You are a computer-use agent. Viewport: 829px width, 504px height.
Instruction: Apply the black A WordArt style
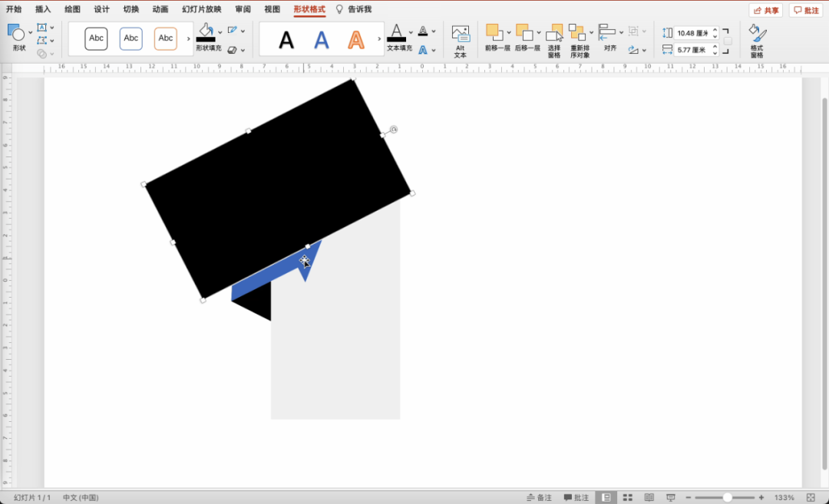point(286,40)
